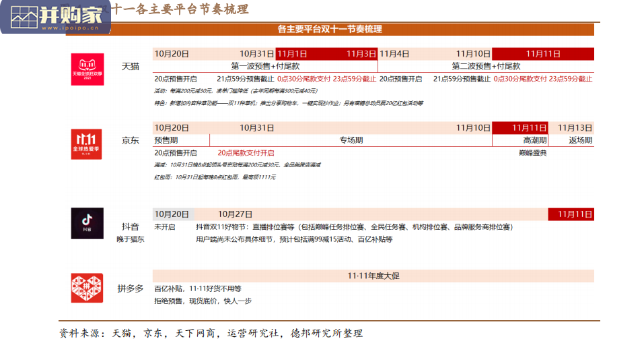Select 10月20日 in the 京东 timeline
The width and height of the screenshot is (644, 343).
172,128
